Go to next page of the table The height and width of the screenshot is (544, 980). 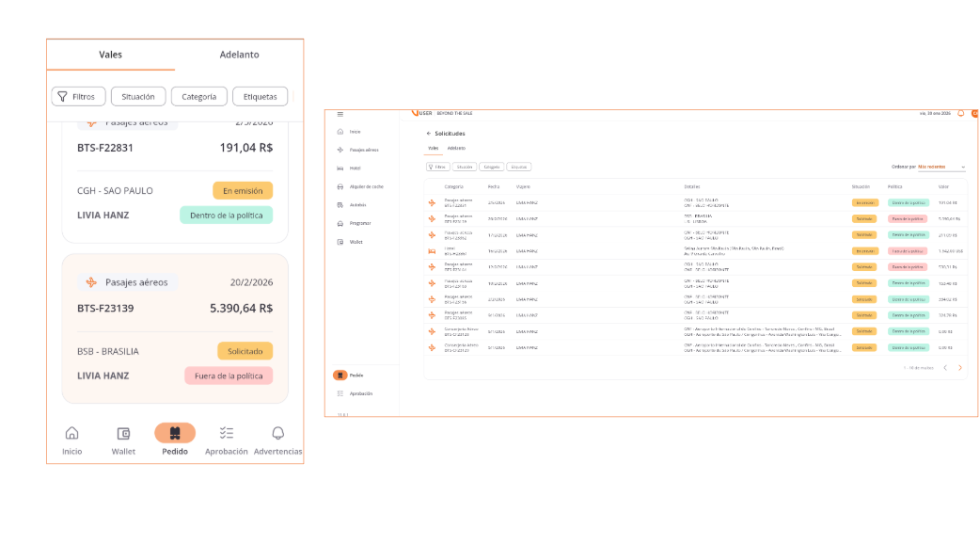pyautogui.click(x=959, y=368)
